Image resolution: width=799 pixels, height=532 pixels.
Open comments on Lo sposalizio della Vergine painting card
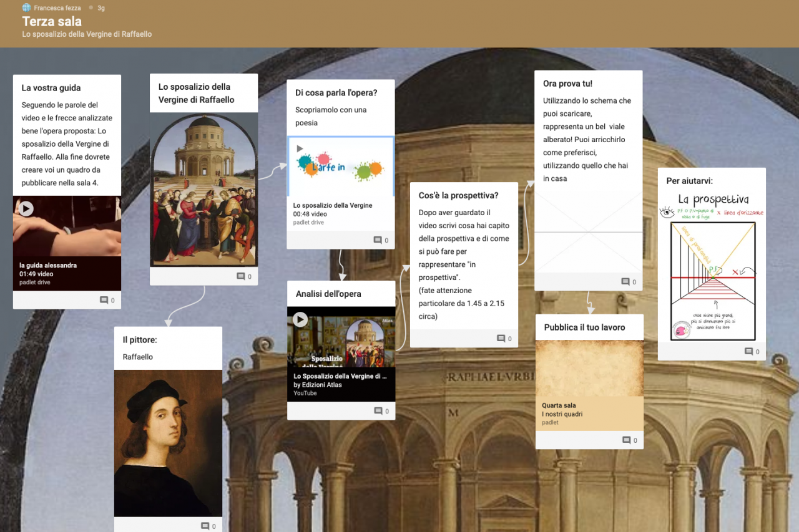click(244, 276)
